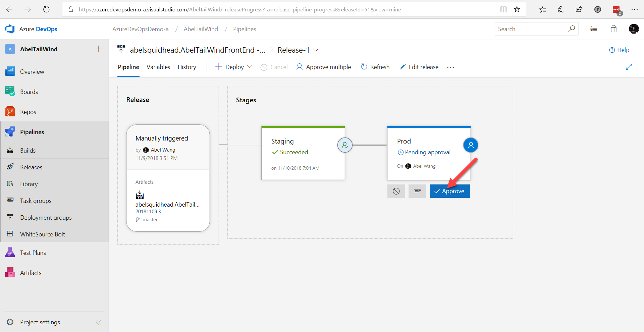Open the Pipelines sidebar icon
Screen dimensions: 644x332
[x=10, y=132]
